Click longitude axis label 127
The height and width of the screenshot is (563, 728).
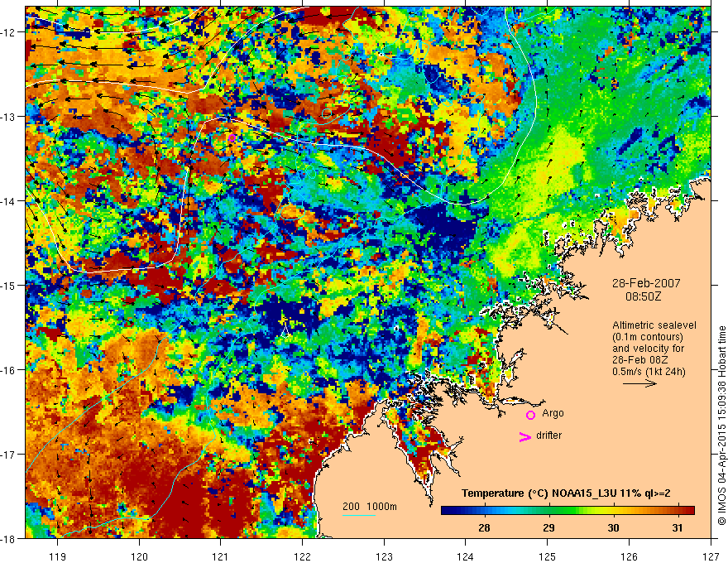click(711, 556)
